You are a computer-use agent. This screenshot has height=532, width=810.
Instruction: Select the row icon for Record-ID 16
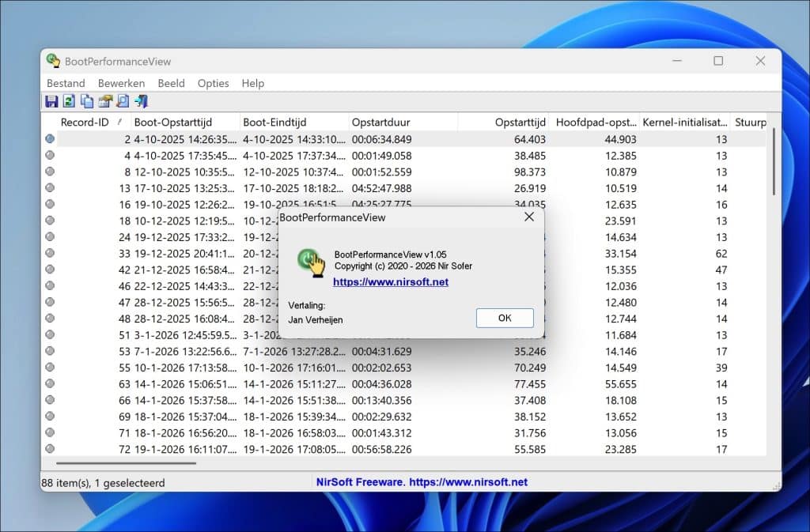50,204
